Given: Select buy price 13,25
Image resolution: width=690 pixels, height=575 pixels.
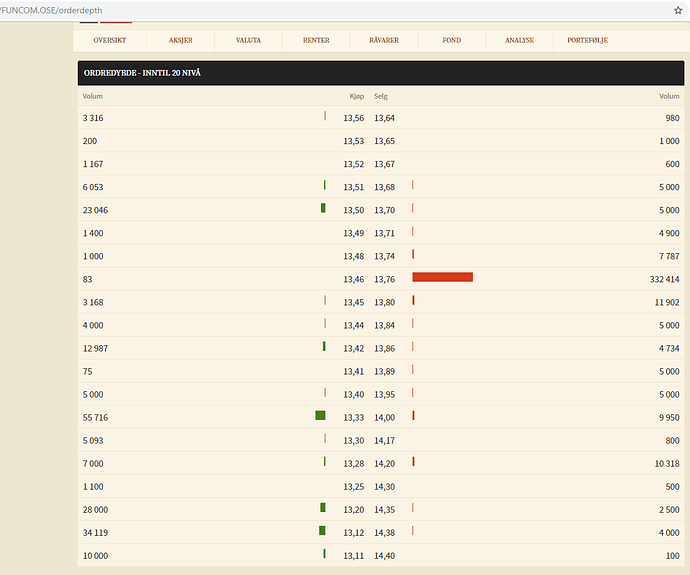Looking at the screenshot, I should [354, 487].
